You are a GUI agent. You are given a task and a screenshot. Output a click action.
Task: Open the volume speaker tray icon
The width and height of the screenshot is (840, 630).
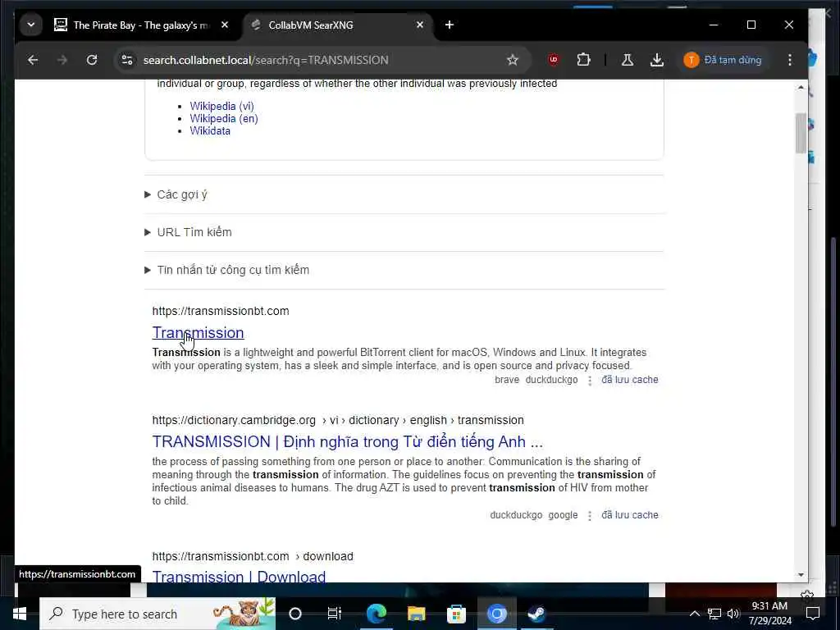733,614
